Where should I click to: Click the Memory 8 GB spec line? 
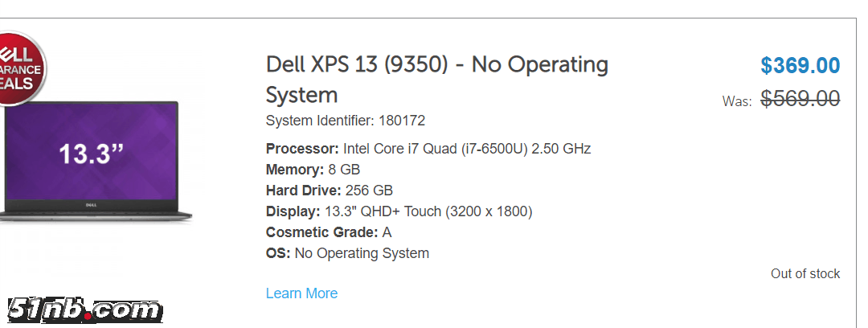pos(313,170)
